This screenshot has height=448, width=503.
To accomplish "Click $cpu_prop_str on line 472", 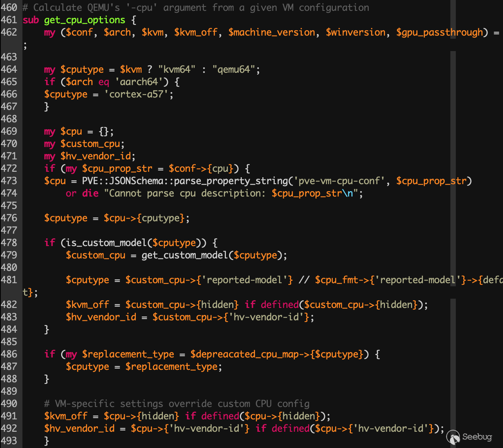I will click(x=117, y=169).
